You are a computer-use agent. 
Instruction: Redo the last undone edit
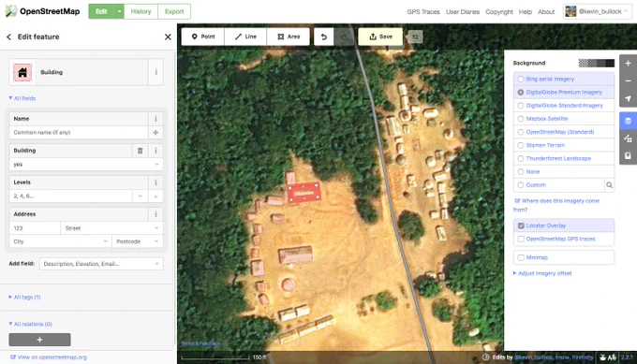(344, 36)
